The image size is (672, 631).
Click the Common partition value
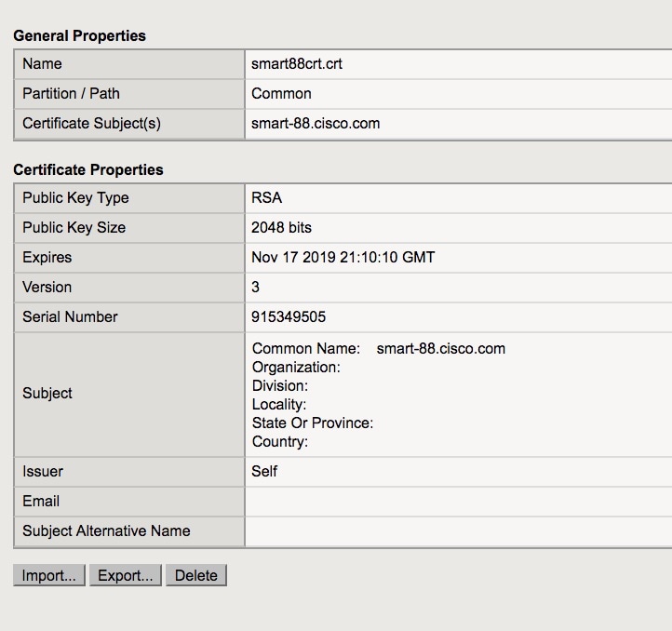[281, 94]
